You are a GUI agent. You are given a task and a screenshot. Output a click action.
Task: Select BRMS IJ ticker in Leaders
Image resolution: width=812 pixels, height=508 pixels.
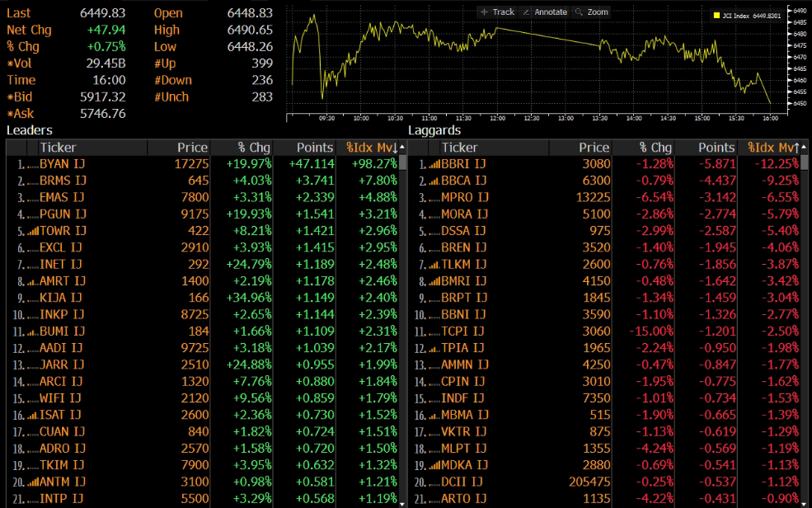(63, 181)
